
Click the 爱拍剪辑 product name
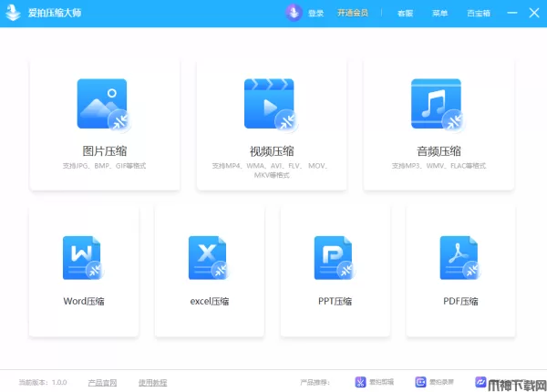click(x=381, y=382)
